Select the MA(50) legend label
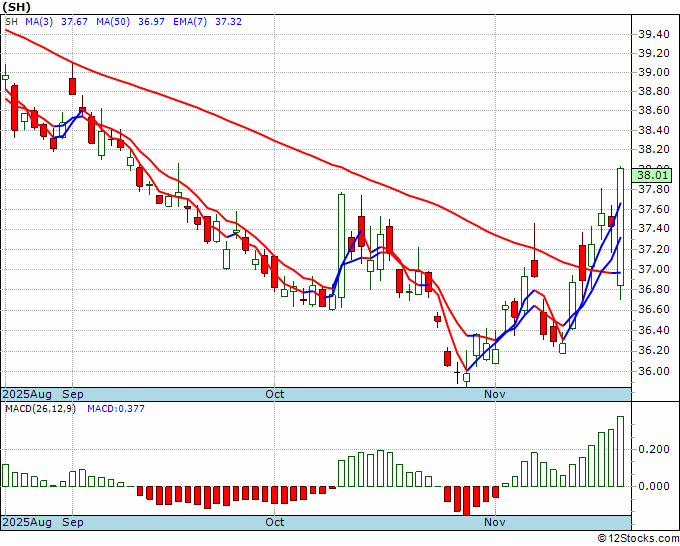Viewport: 680px width, 546px height. (113, 22)
